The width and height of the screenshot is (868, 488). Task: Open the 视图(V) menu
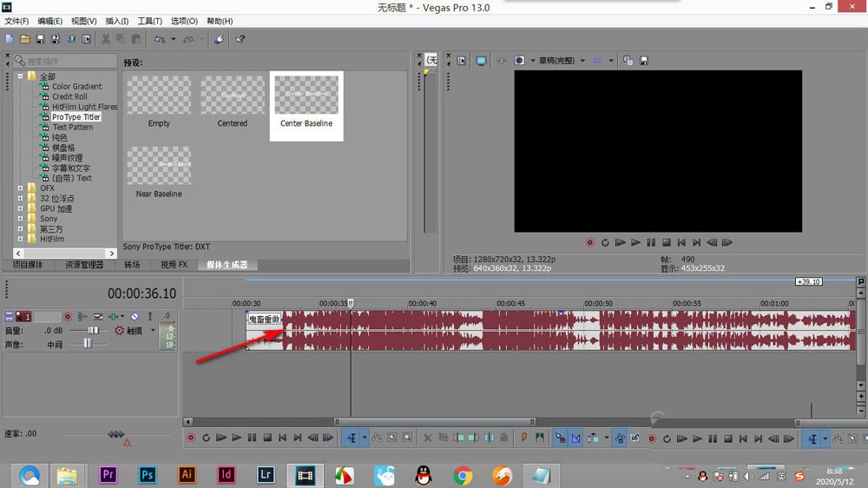pos(83,21)
